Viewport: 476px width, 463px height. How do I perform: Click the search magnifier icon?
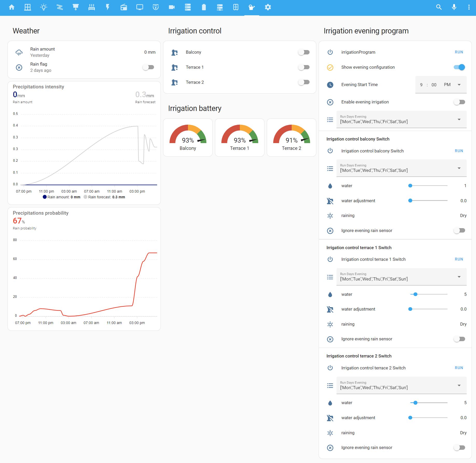pos(439,7)
